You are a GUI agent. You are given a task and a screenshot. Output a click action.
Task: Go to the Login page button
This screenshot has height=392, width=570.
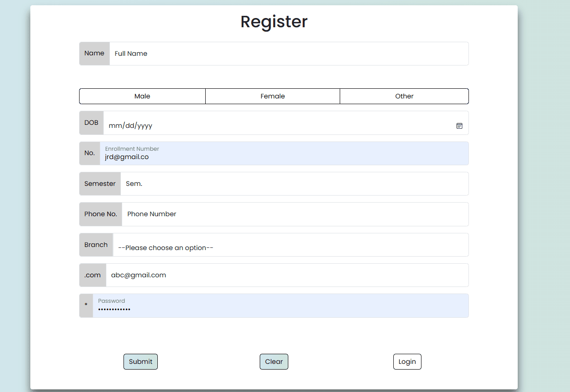tap(407, 362)
